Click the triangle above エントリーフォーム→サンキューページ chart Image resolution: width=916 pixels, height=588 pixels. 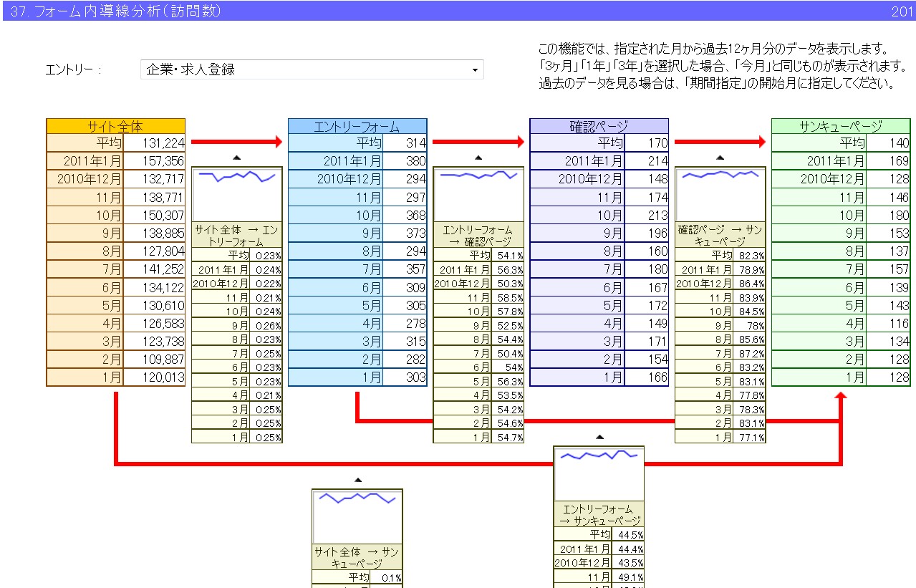coord(599,436)
